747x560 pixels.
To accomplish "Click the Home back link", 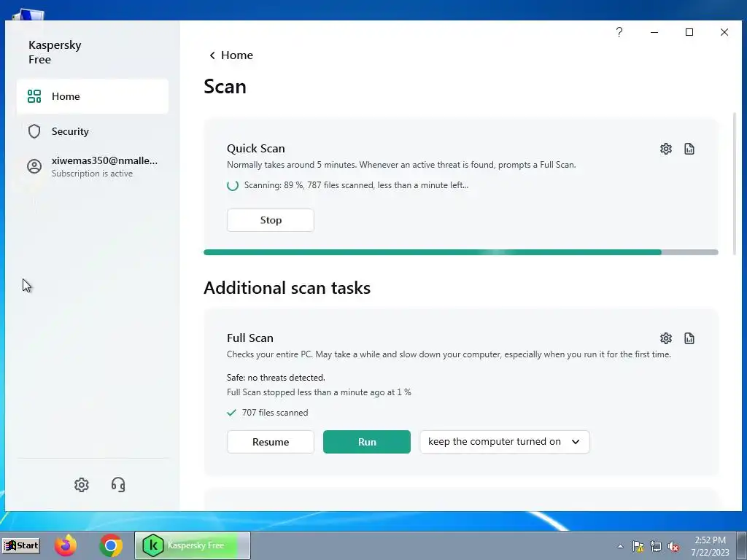I will tap(231, 55).
